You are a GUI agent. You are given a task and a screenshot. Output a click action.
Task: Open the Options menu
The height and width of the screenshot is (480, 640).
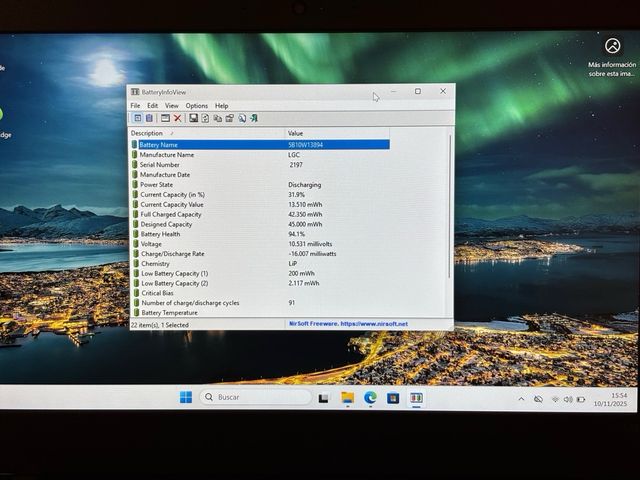pyautogui.click(x=197, y=106)
